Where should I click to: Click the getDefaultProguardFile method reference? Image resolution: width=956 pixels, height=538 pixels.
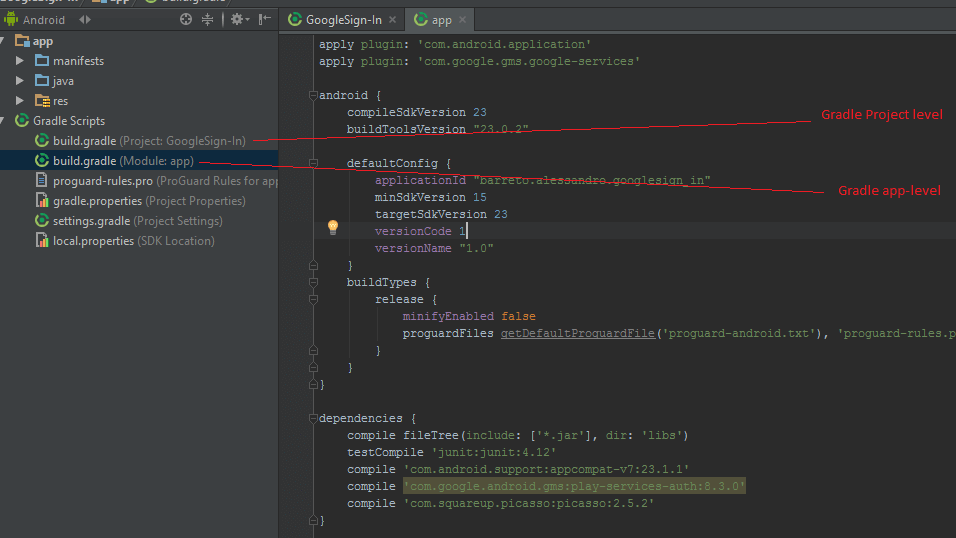pyautogui.click(x=577, y=334)
